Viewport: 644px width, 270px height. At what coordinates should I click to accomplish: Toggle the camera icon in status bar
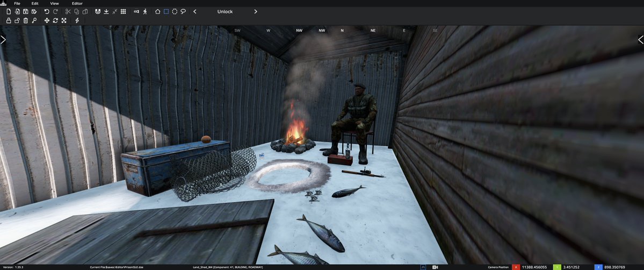(x=435, y=267)
